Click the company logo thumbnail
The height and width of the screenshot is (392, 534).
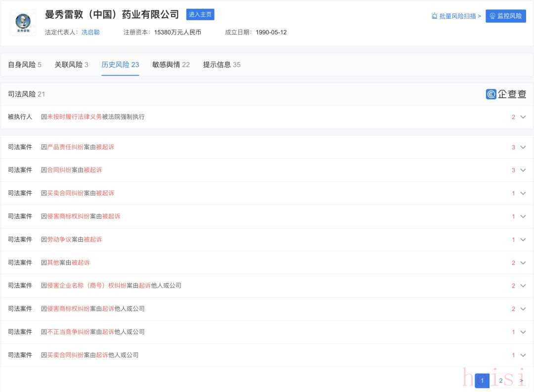pyautogui.click(x=23, y=23)
